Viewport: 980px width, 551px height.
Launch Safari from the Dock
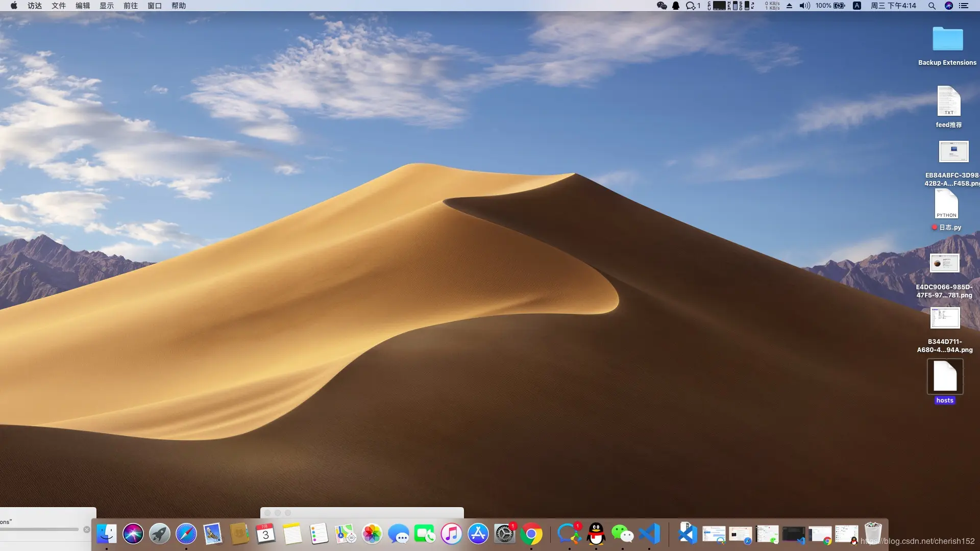click(x=186, y=534)
